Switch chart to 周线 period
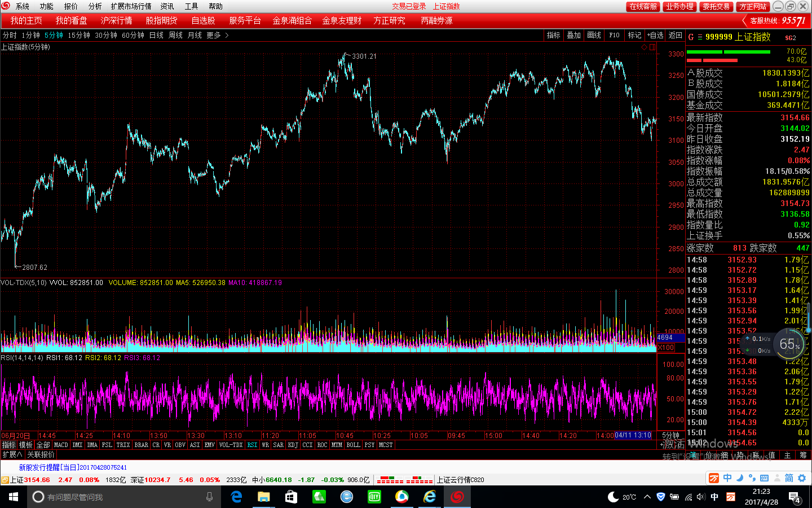Image resolution: width=812 pixels, height=508 pixels. point(175,35)
